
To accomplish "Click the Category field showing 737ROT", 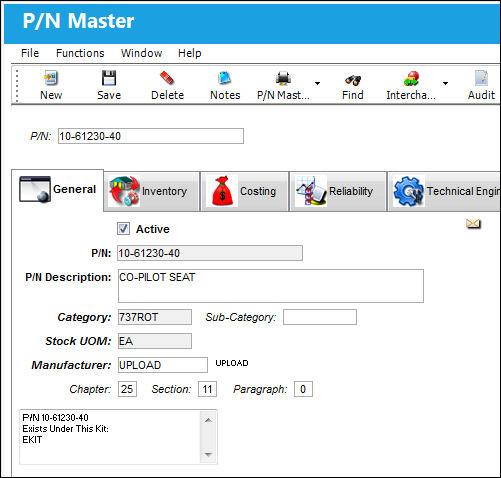I will point(155,317).
